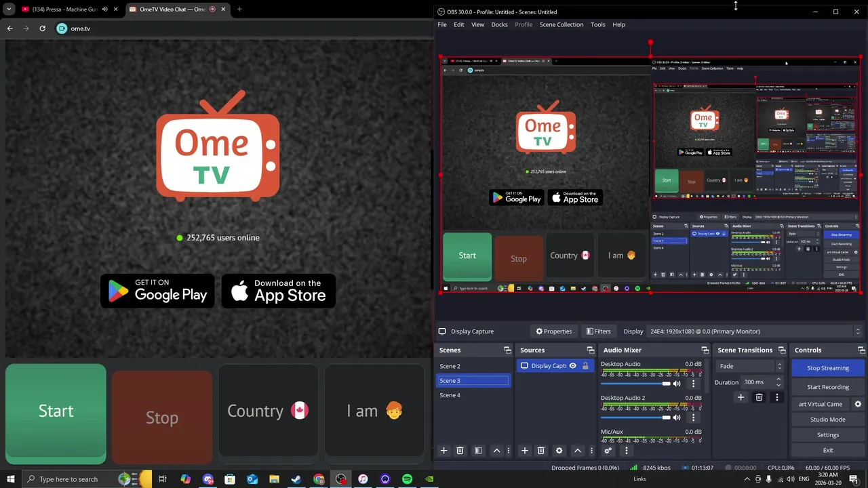The height and width of the screenshot is (488, 868).
Task: Open Desktop Audio 2 three-dot options
Action: click(x=693, y=418)
